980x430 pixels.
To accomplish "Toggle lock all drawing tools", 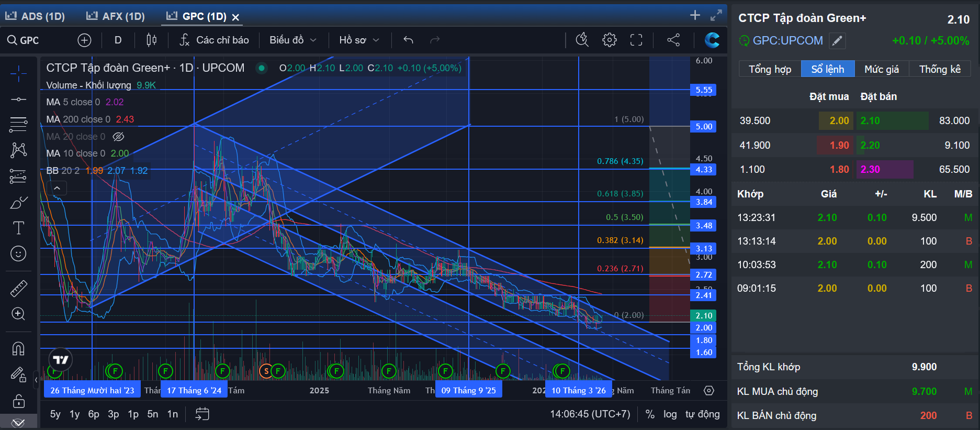I will 18,401.
